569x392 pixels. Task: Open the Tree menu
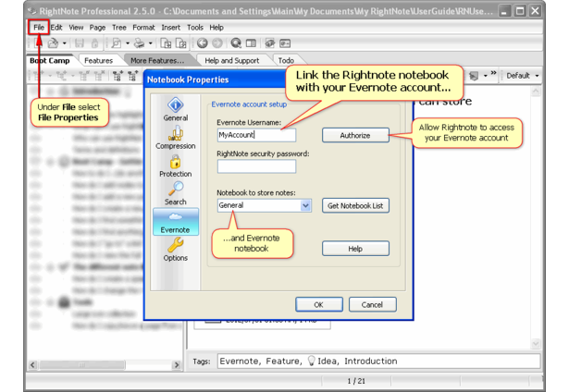pyautogui.click(x=119, y=27)
